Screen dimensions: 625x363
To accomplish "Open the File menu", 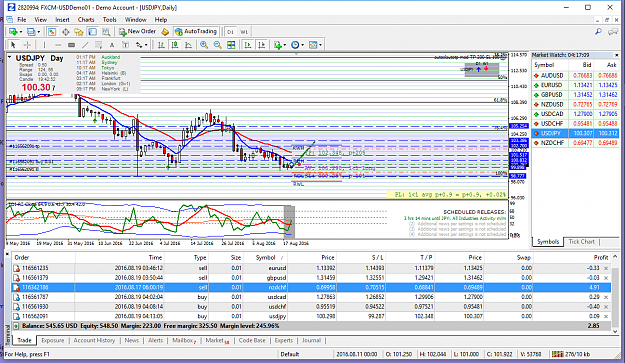I will coord(22,20).
